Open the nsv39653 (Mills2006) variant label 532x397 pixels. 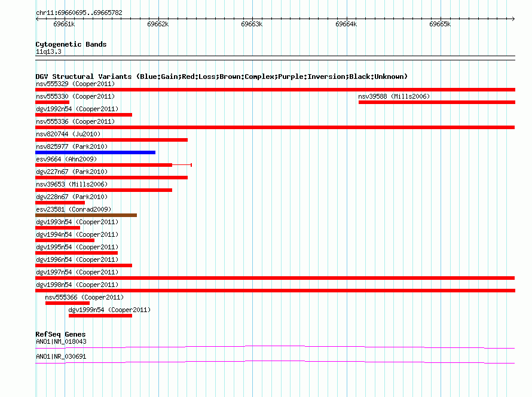[x=72, y=184]
